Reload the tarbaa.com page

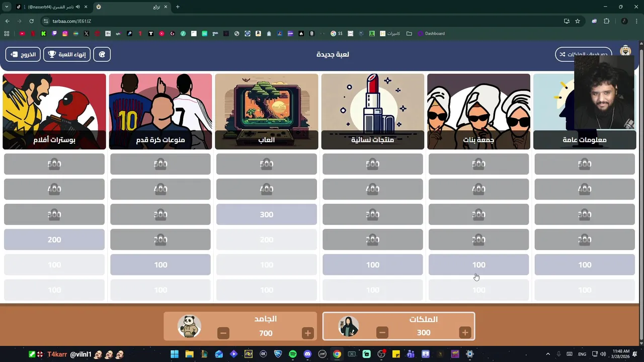[x=31, y=21]
